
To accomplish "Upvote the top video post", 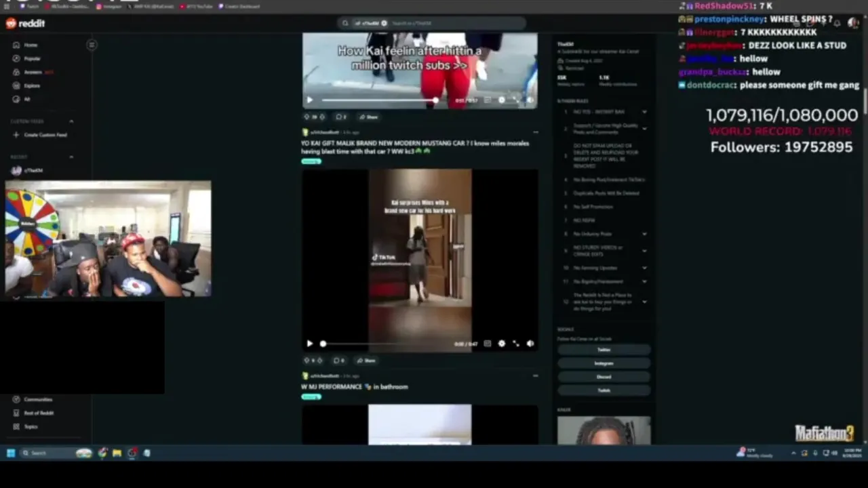I will click(307, 117).
